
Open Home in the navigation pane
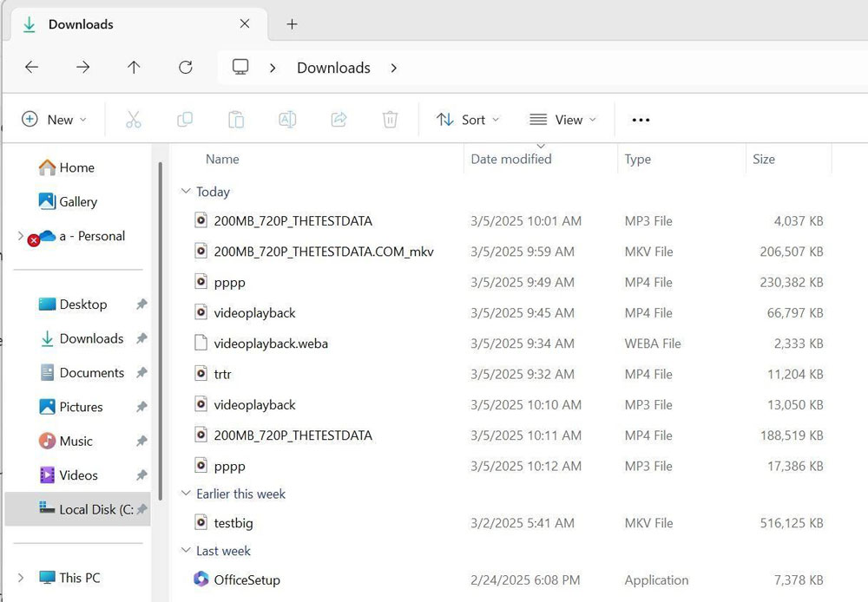pyautogui.click(x=67, y=167)
